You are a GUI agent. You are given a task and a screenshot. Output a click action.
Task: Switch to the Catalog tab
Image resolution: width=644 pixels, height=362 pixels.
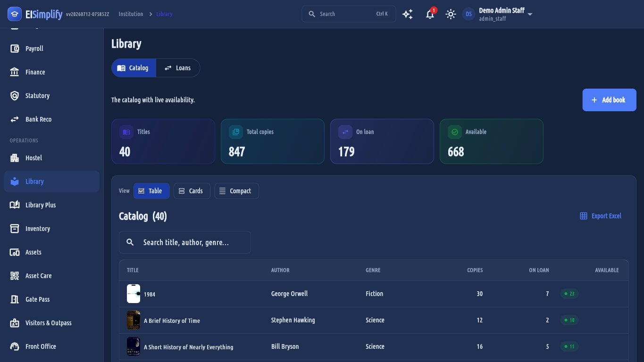point(134,68)
